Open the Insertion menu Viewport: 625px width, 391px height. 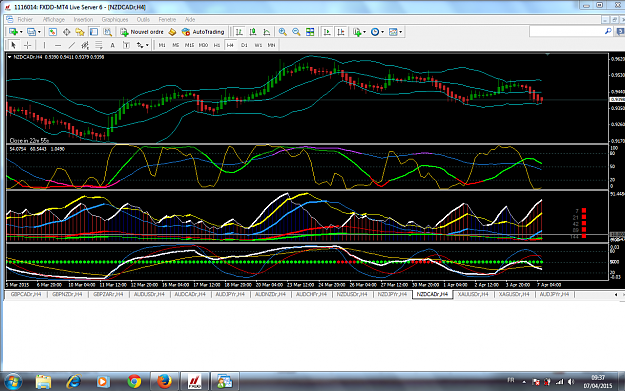[83, 20]
